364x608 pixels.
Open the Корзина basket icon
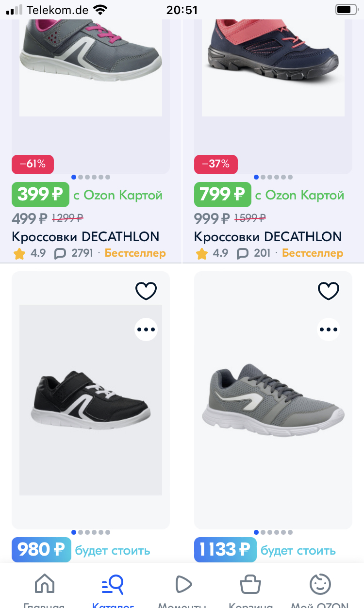pos(251,584)
